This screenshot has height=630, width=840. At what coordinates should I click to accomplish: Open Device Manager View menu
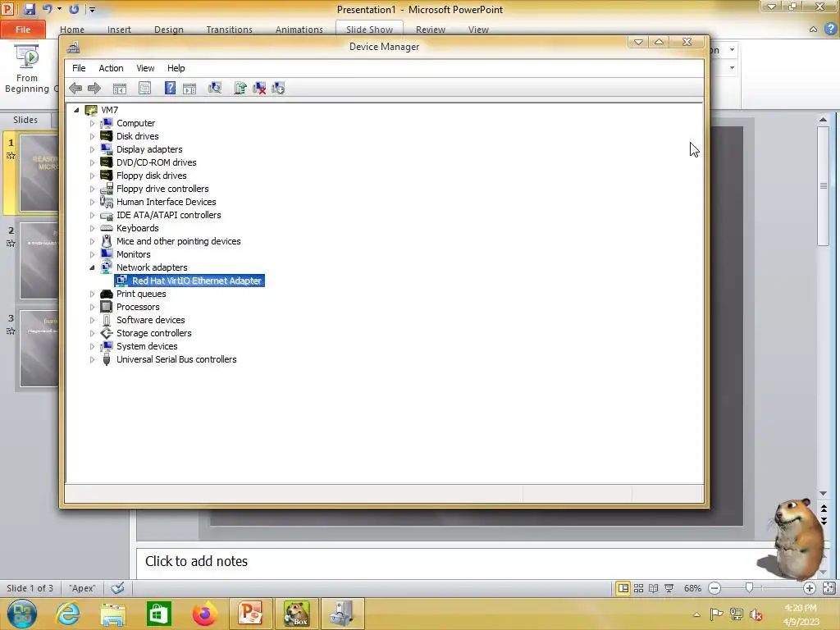pyautogui.click(x=145, y=68)
